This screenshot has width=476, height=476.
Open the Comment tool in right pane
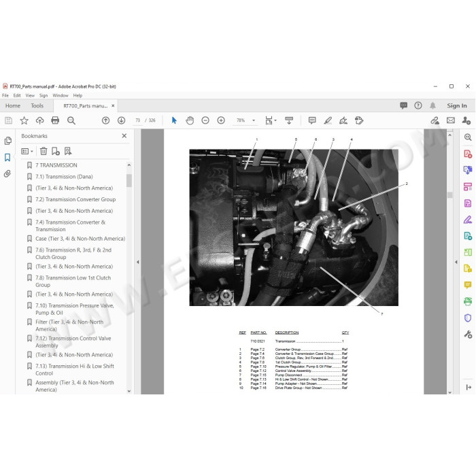pyautogui.click(x=468, y=285)
